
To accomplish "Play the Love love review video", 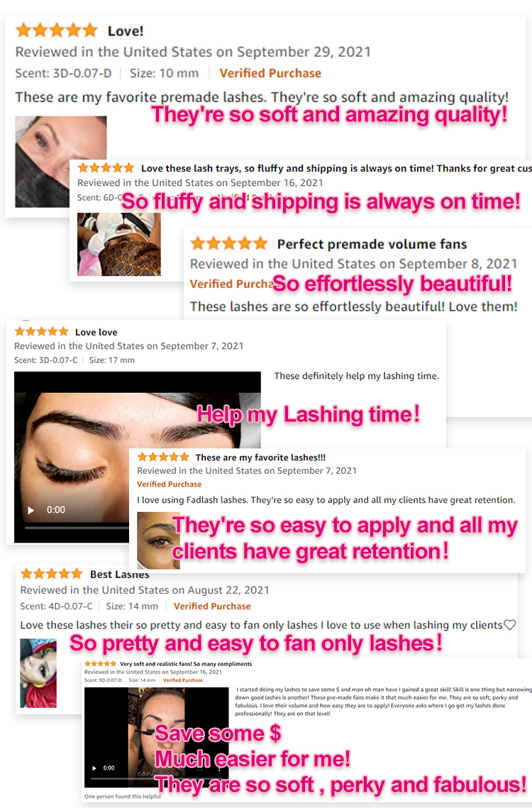I will coord(31,510).
